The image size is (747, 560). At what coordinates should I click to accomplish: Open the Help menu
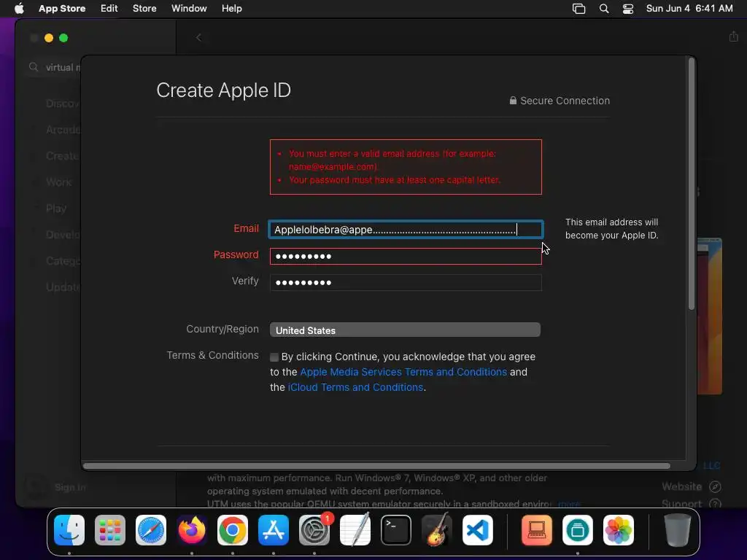231,8
